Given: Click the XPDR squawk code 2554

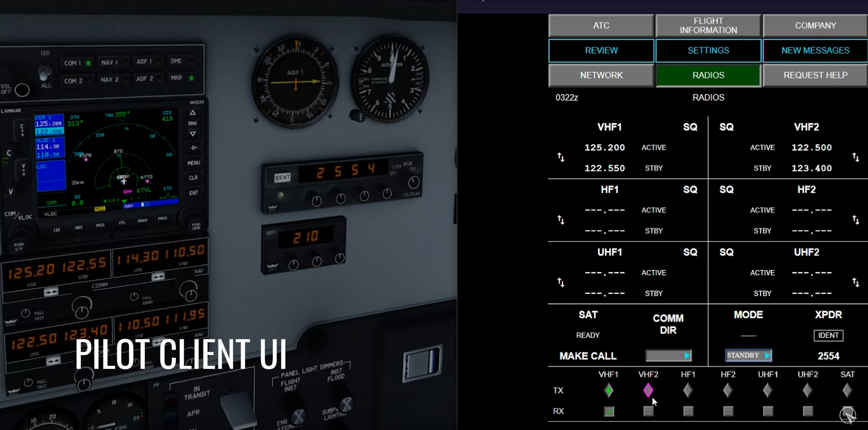Looking at the screenshot, I should (829, 356).
